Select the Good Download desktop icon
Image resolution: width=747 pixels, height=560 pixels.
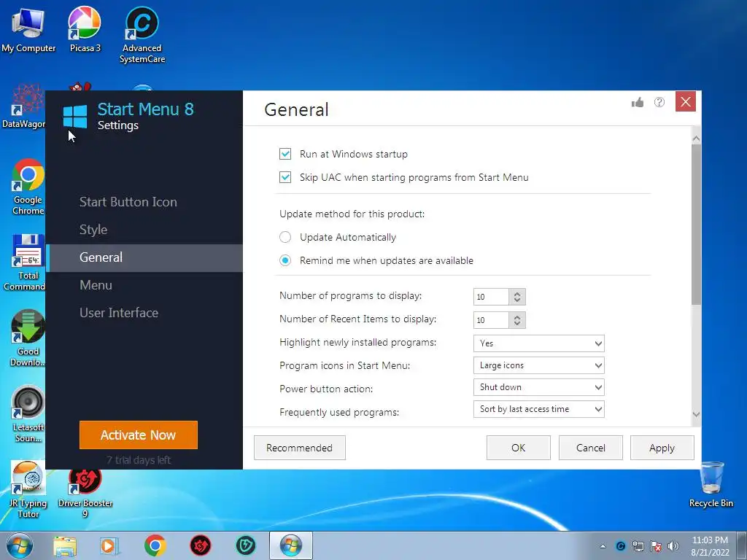click(28, 338)
